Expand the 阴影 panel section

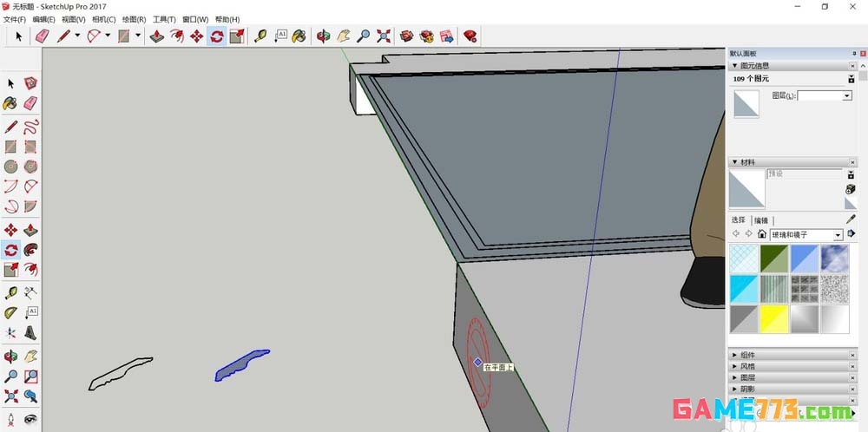click(792, 389)
